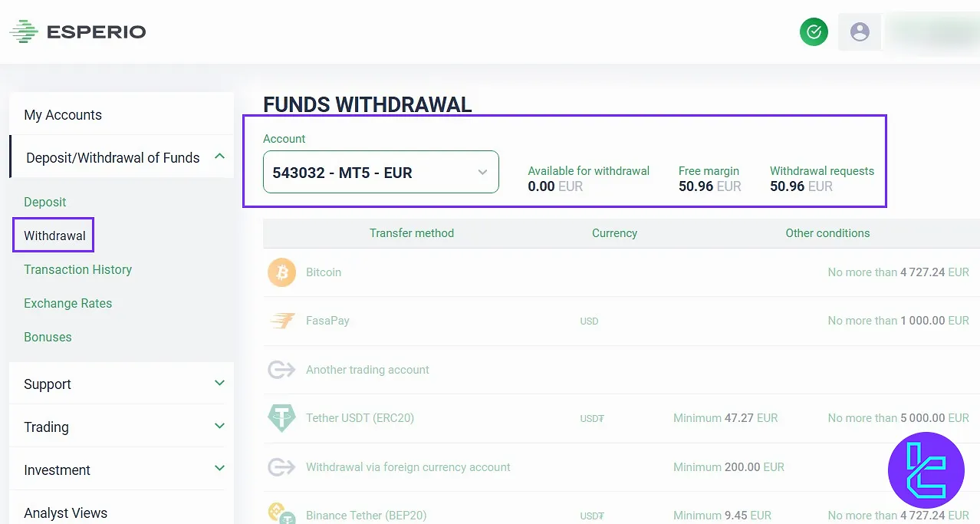This screenshot has width=980, height=524.
Task: Open the account selector dropdown
Action: [x=380, y=172]
